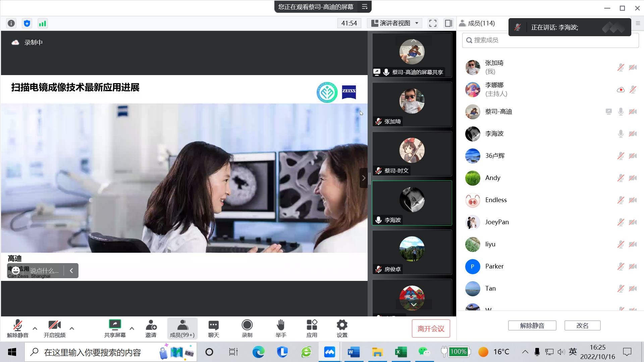Open the Apps panel

(x=312, y=328)
